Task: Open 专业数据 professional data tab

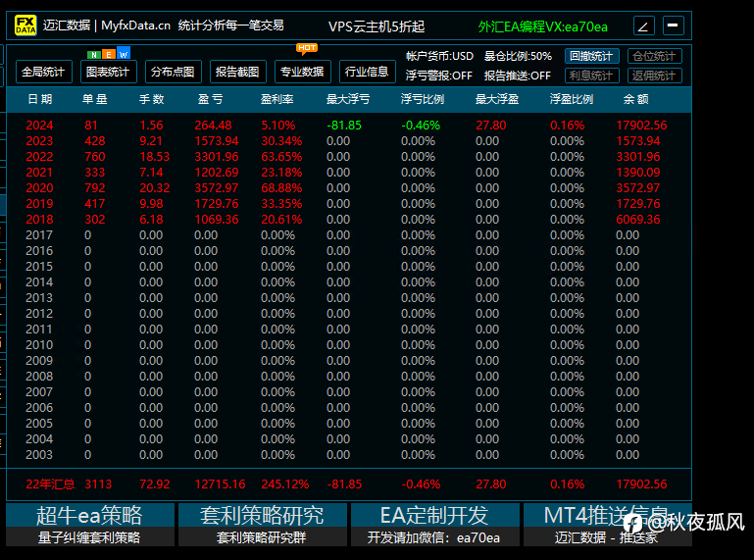Action: point(302,73)
